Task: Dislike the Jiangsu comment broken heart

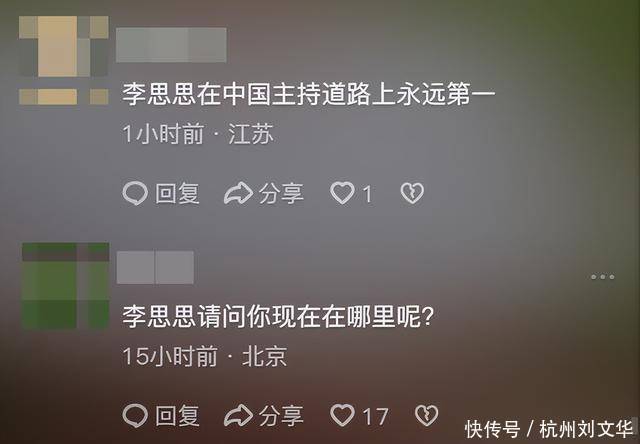Action: (412, 193)
